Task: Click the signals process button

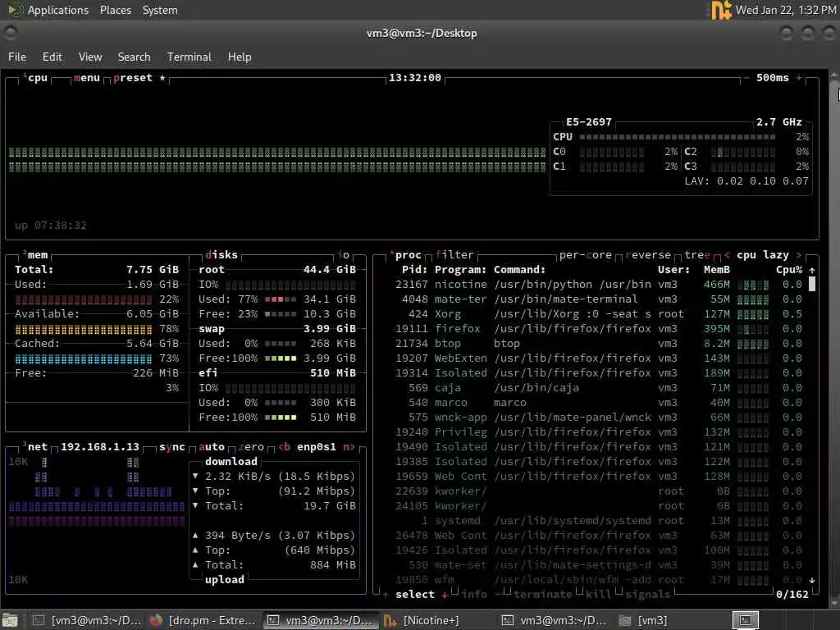Action: 648,595
